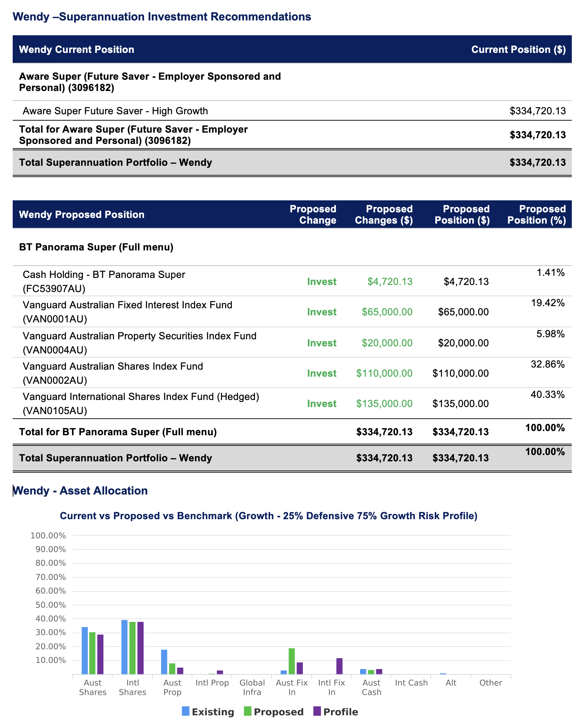This screenshot has height=728, width=581.
Task: Click the green $65,000.00 proposed change
Action: pyautogui.click(x=387, y=312)
